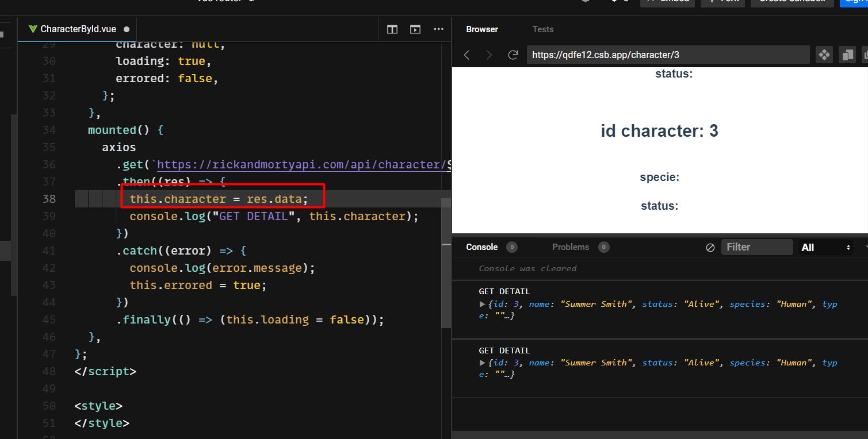Click the rickandmortyapi.com URL in the code
This screenshot has width=868, height=439.
click(301, 164)
